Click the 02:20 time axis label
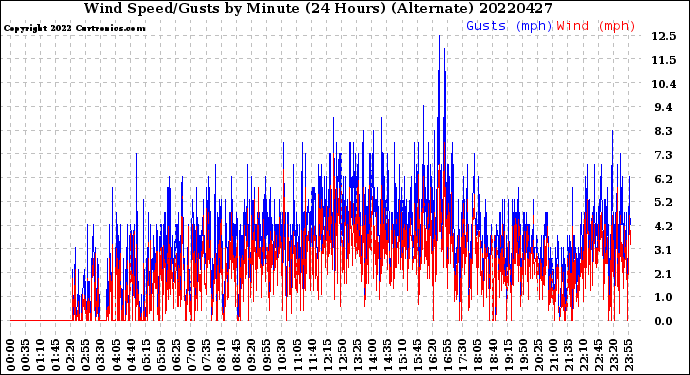This screenshot has width=690, height=375. [x=71, y=355]
